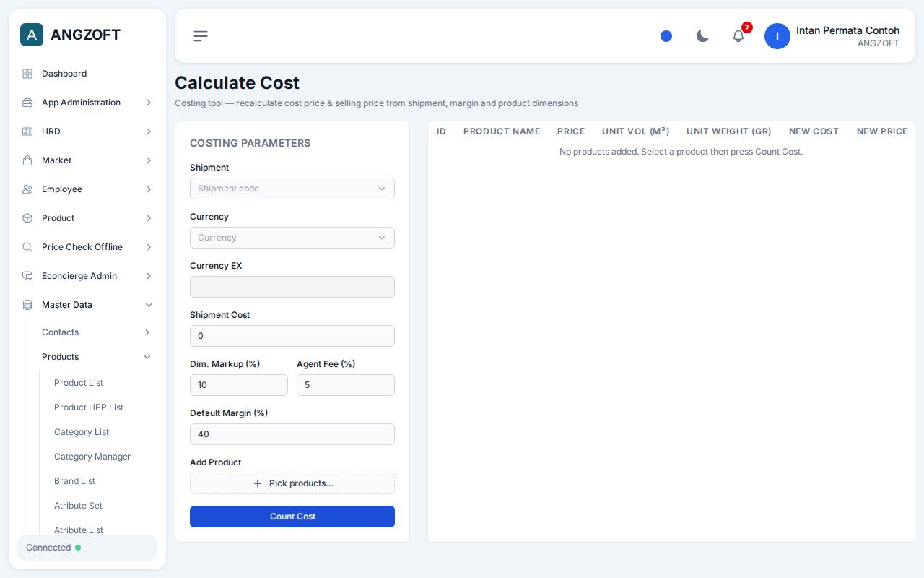Click the Econcierge Admin chat icon
Image resolution: width=924 pixels, height=578 pixels.
coord(27,276)
